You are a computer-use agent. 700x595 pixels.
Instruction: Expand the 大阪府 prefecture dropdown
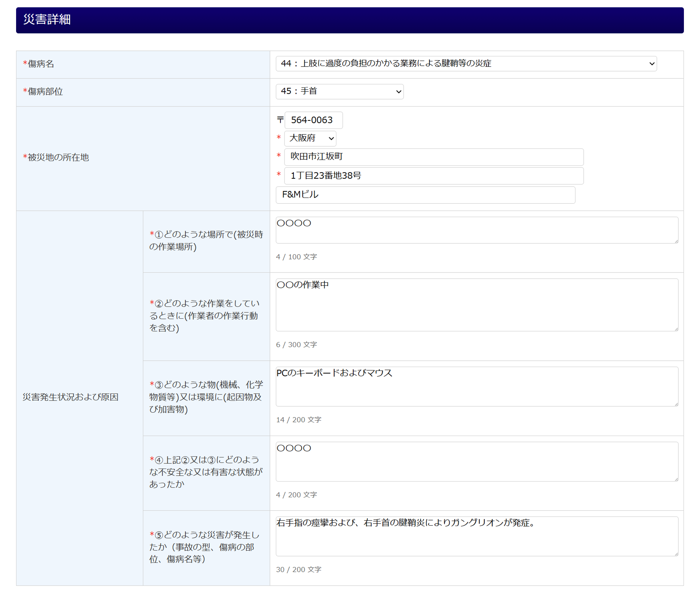pyautogui.click(x=310, y=138)
